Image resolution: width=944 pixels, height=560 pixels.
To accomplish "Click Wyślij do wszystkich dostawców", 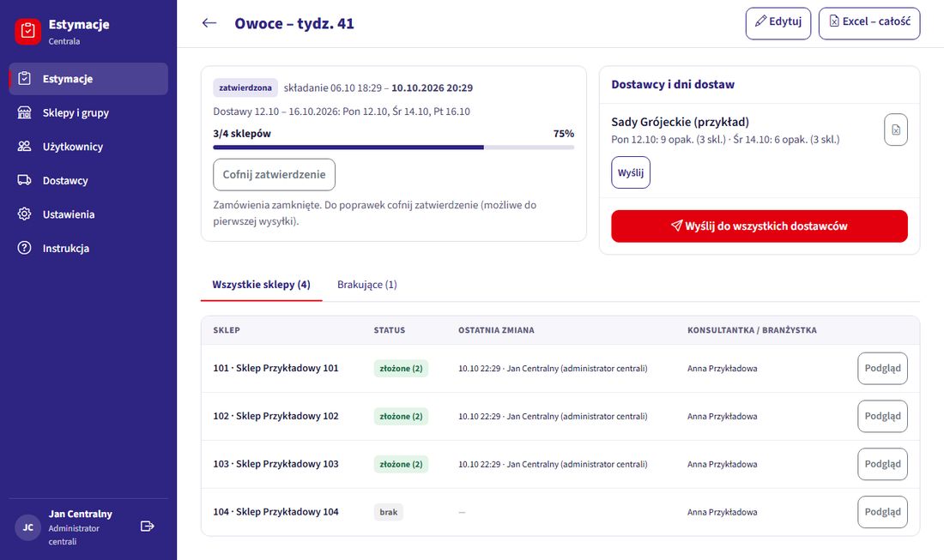I will [x=759, y=226].
